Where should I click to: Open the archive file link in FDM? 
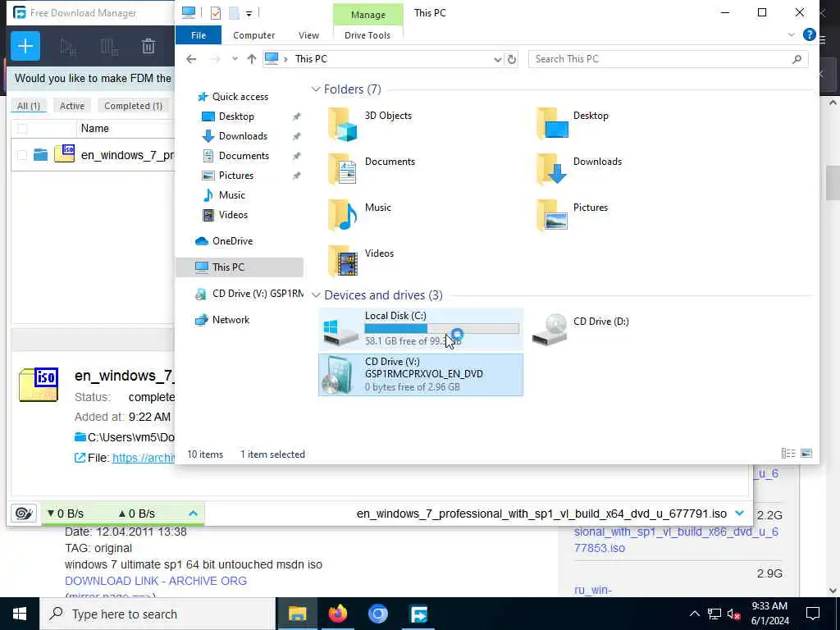pos(144,458)
